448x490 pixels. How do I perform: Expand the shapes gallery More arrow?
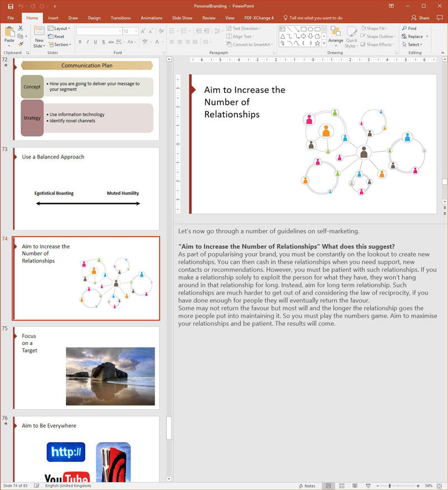click(324, 44)
